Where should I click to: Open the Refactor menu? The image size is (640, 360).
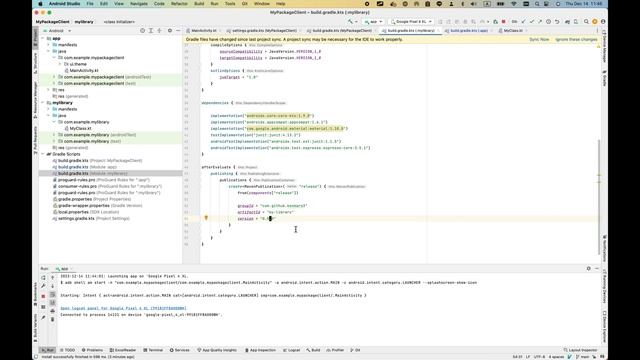coord(179,4)
